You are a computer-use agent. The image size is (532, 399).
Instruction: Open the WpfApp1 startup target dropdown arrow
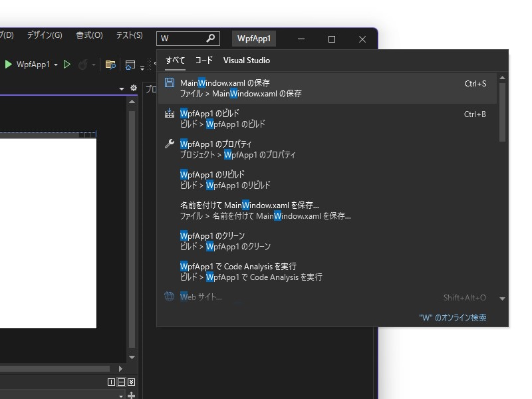click(56, 65)
